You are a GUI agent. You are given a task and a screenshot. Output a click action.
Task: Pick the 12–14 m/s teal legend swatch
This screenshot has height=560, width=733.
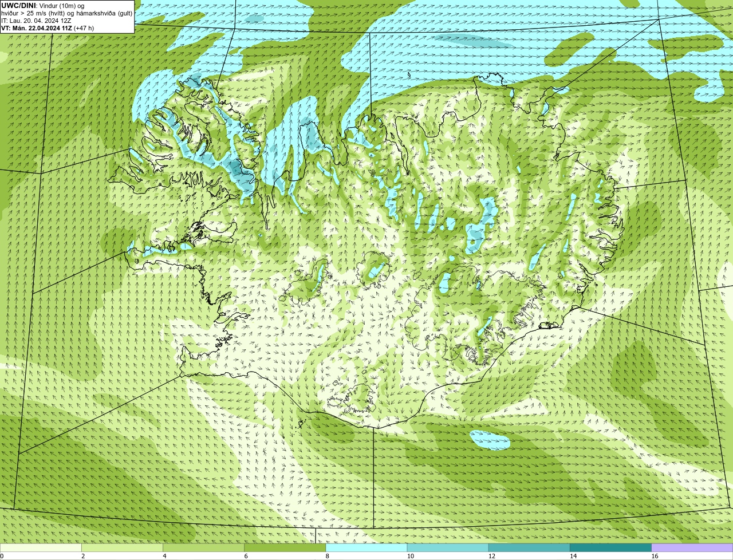pos(529,548)
